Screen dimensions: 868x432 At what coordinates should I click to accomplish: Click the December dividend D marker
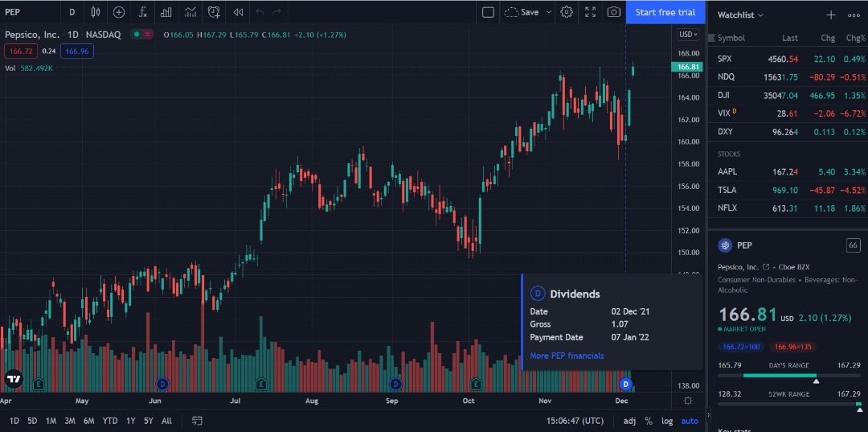tap(625, 383)
